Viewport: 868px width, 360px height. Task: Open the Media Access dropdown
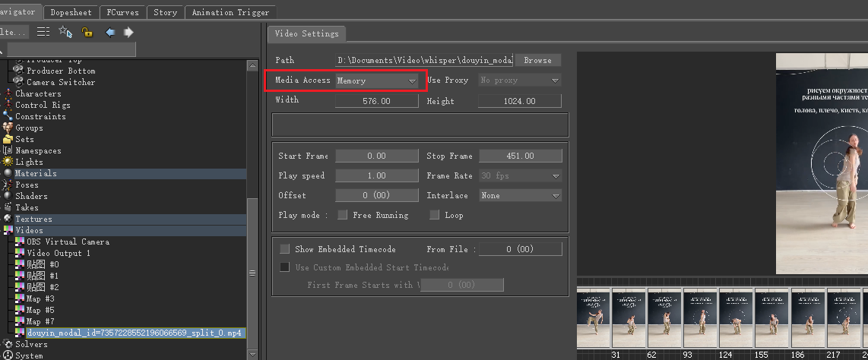[377, 81]
